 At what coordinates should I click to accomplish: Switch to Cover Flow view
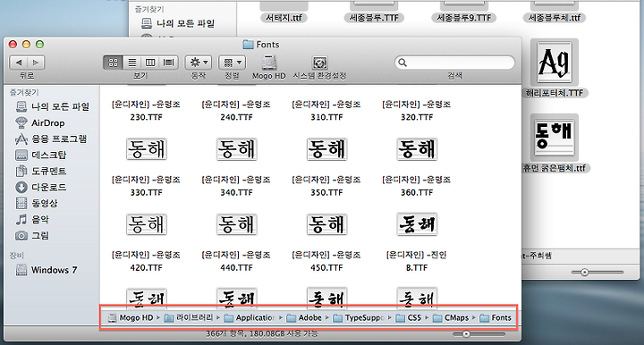pos(168,63)
